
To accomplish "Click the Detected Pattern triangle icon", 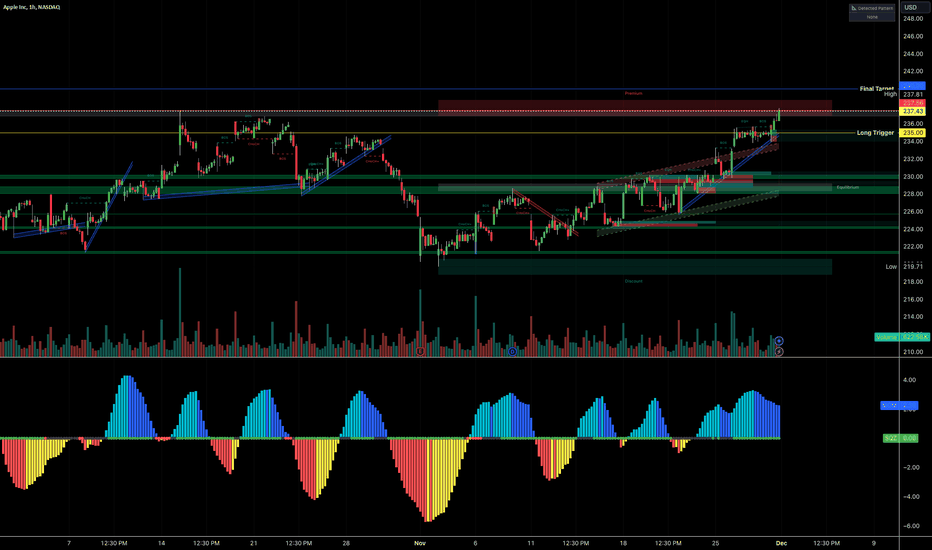I will [854, 8].
